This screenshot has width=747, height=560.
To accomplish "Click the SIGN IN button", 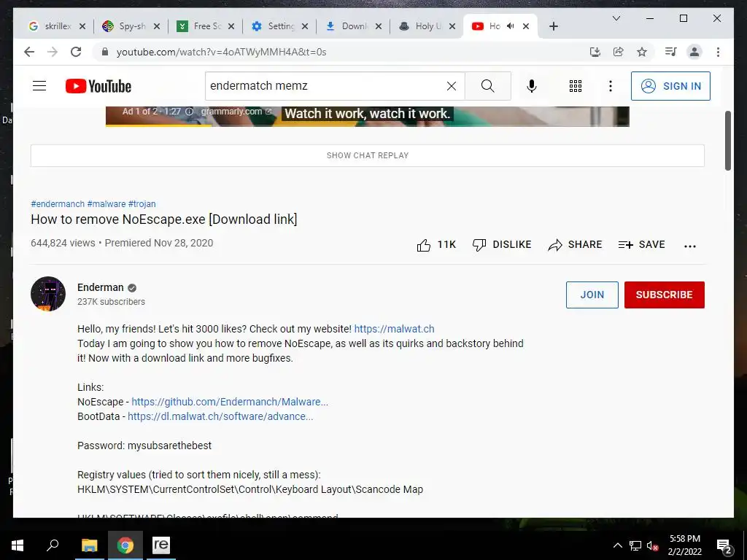I will tap(670, 86).
